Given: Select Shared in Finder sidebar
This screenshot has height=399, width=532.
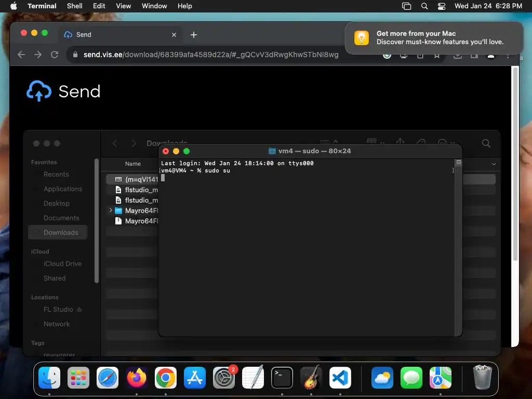Looking at the screenshot, I should coord(54,278).
